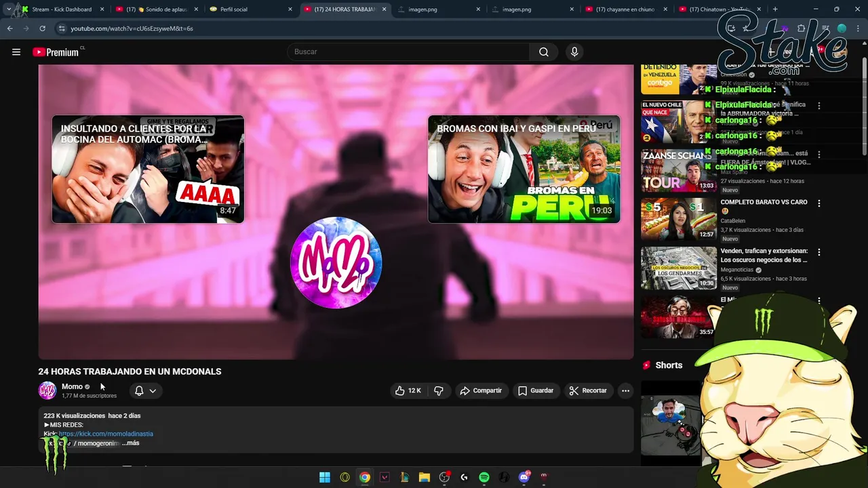Open Venden, trafican y extorsionan video title
Viewport: 868px width, 488px height.
tap(764, 256)
